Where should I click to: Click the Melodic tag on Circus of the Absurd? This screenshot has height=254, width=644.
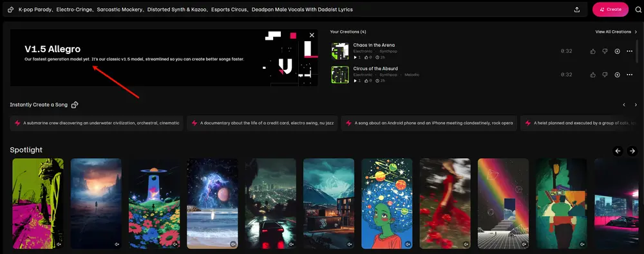coord(412,75)
